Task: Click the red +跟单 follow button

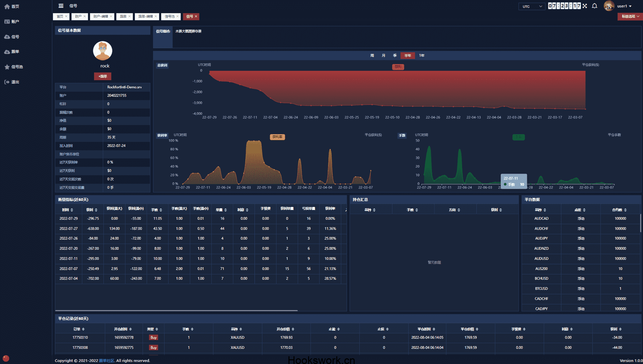Action: pyautogui.click(x=102, y=76)
